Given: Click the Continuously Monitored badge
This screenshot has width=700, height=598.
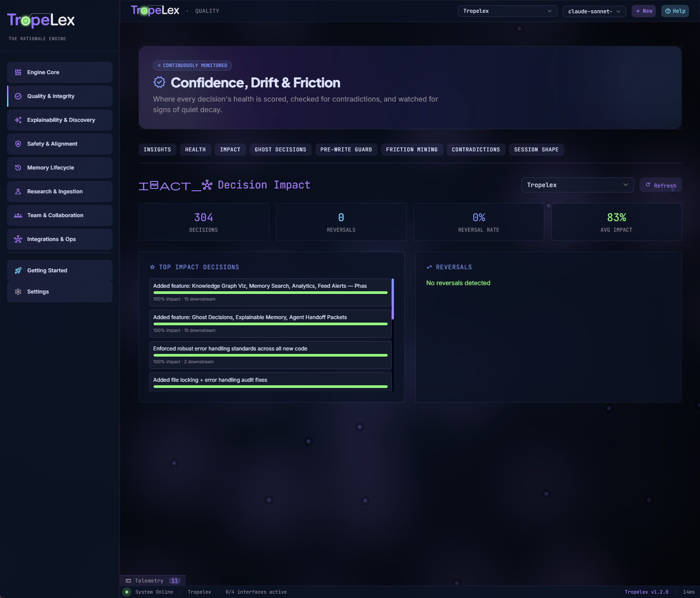Looking at the screenshot, I should [192, 65].
